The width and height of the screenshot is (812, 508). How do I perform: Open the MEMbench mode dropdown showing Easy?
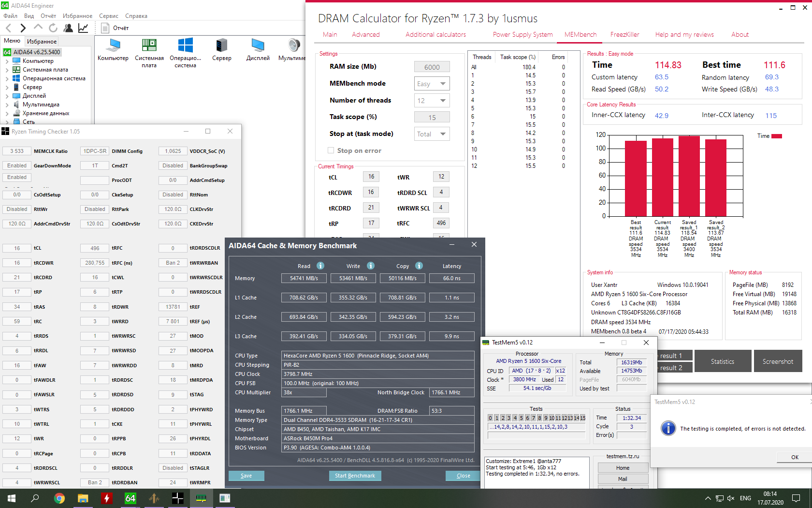[x=432, y=84]
